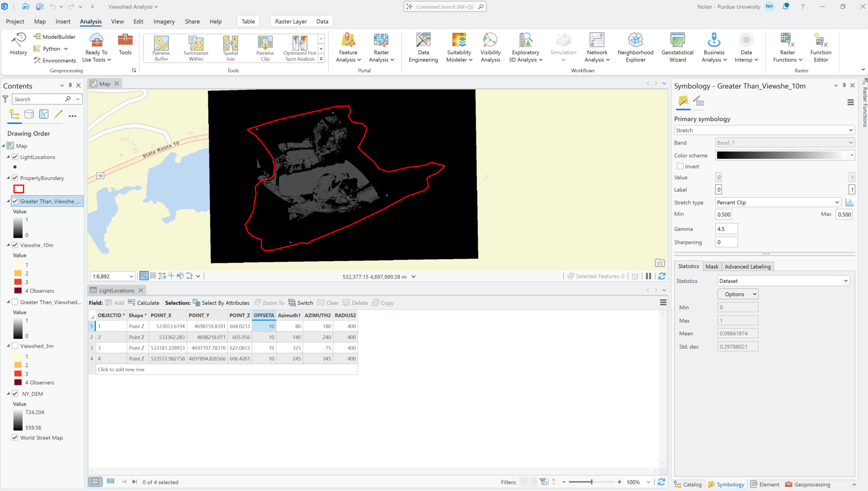Select the Pairwise Buffer tool
The height and width of the screenshot is (491, 868).
coord(161,48)
